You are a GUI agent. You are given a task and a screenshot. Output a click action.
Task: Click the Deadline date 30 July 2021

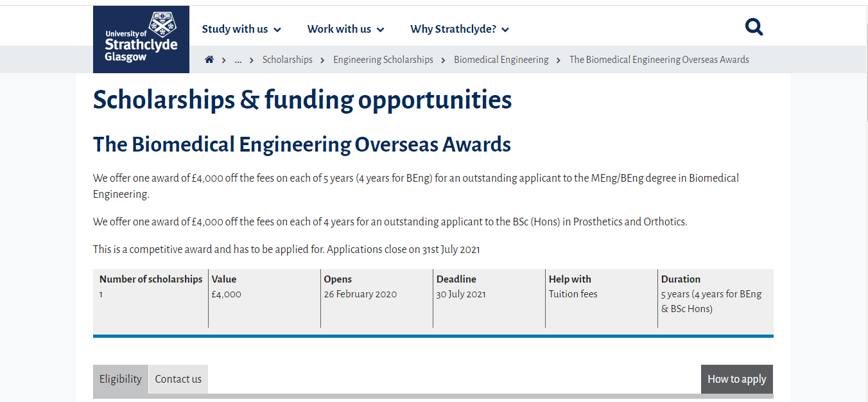click(x=461, y=294)
